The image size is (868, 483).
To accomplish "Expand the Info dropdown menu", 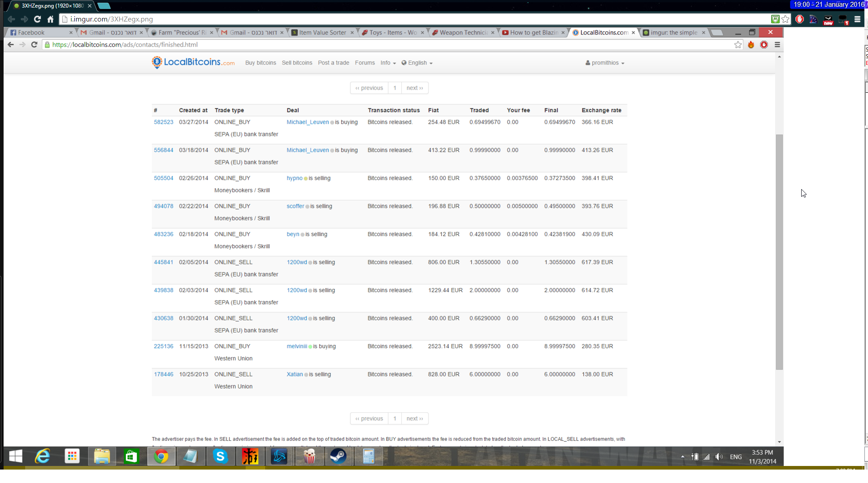I will (x=388, y=63).
